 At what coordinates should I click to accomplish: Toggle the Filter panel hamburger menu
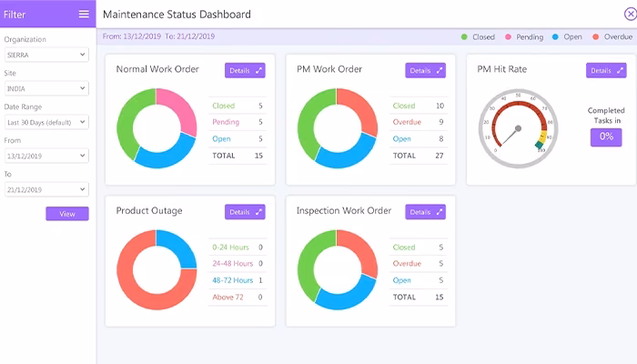pos(84,15)
